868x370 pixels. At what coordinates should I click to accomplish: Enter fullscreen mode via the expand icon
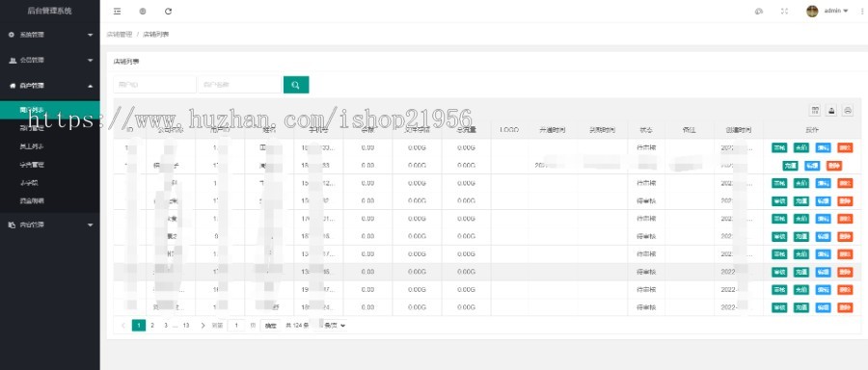coord(784,11)
